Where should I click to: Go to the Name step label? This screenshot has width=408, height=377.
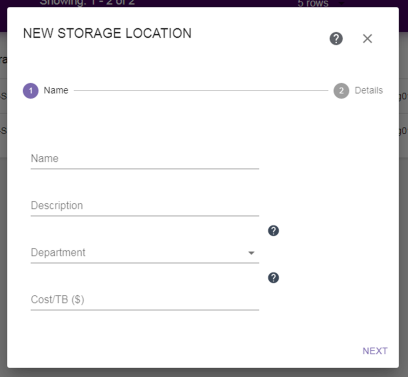[x=56, y=90]
